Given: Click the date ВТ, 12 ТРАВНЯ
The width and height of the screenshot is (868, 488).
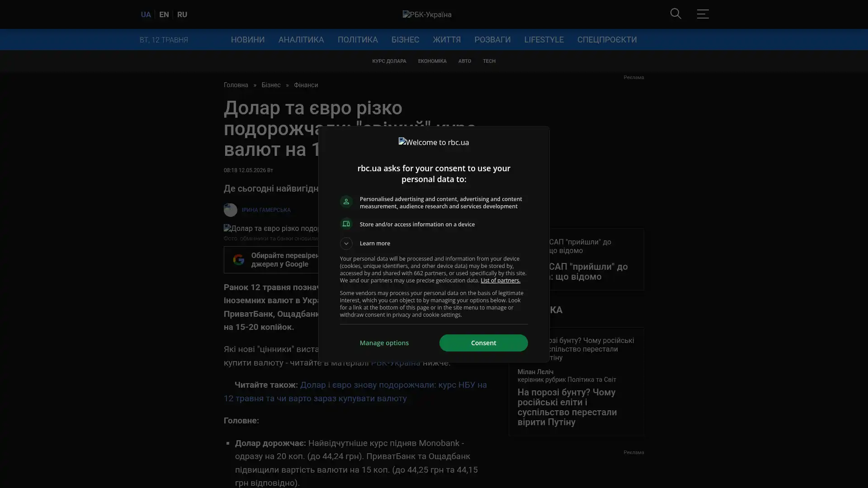Looking at the screenshot, I should 164,40.
